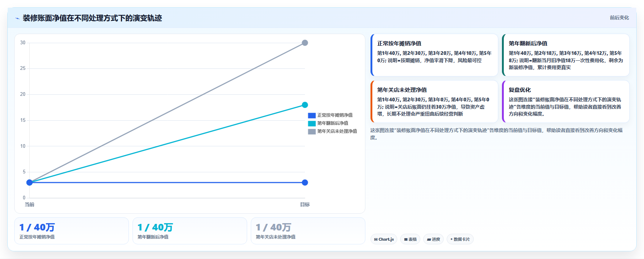Screen dimensions: 644x259
Task: Click the summary paragraph below the info cards
Action: pyautogui.click(x=496, y=134)
